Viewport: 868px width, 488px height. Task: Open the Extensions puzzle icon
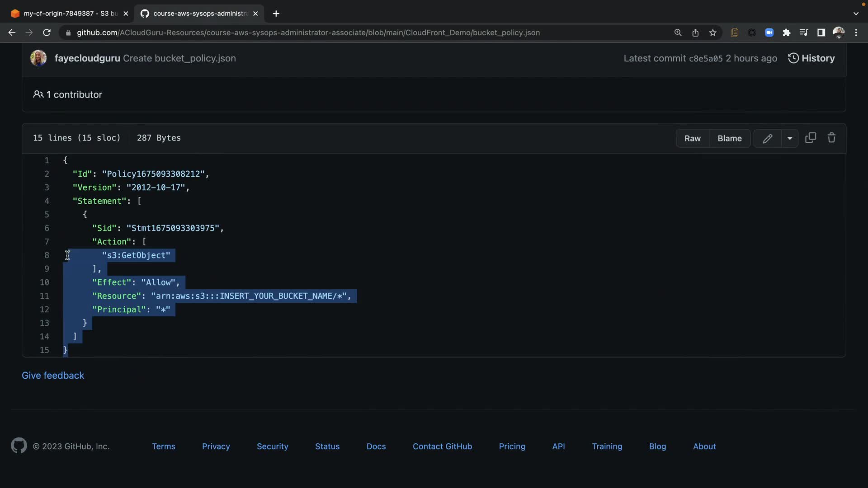pyautogui.click(x=787, y=33)
